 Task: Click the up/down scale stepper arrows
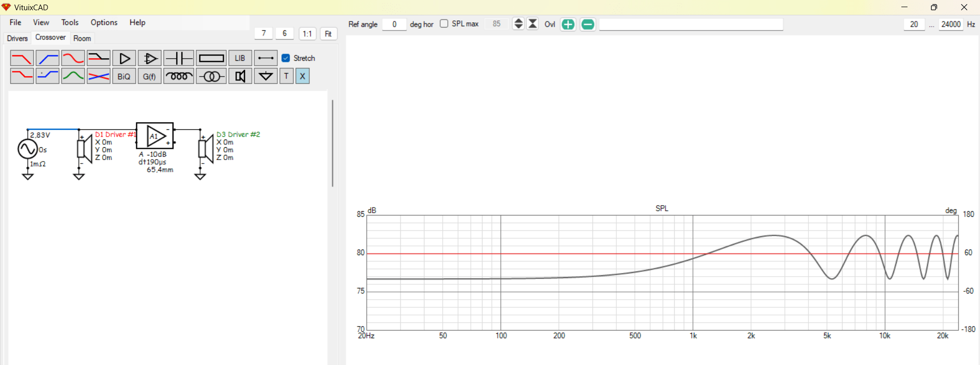[518, 24]
